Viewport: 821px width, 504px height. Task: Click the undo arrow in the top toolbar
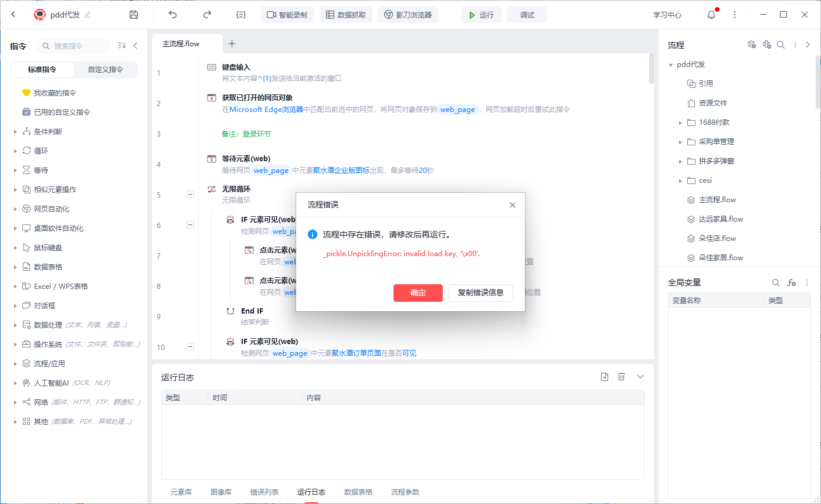[x=172, y=15]
